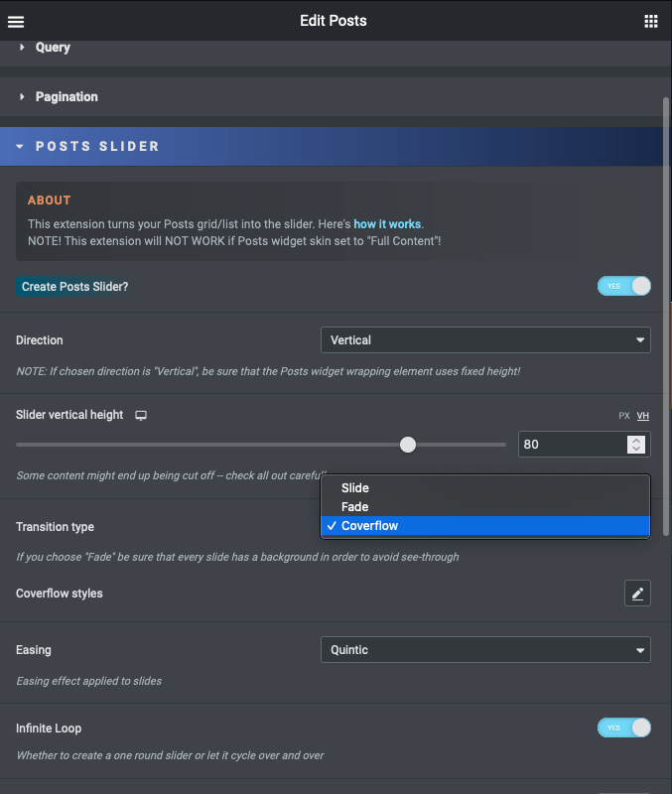This screenshot has height=794, width=672.
Task: Select Coverflow transition type option
Action: tap(369, 526)
